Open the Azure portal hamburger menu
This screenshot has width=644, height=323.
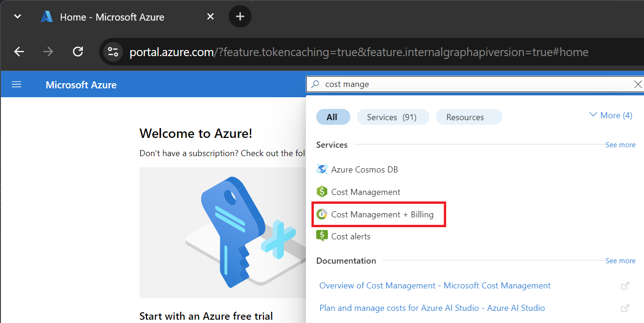coord(16,85)
